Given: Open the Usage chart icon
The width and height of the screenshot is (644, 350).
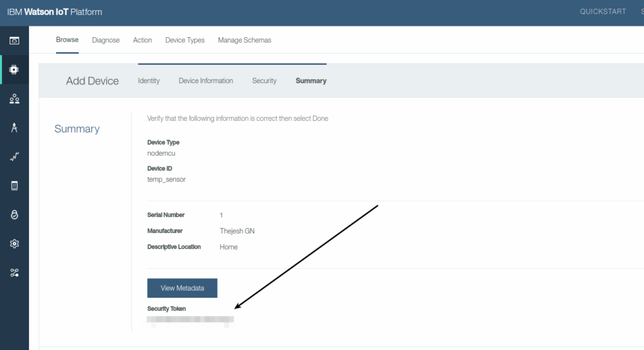Looking at the screenshot, I should [x=14, y=157].
